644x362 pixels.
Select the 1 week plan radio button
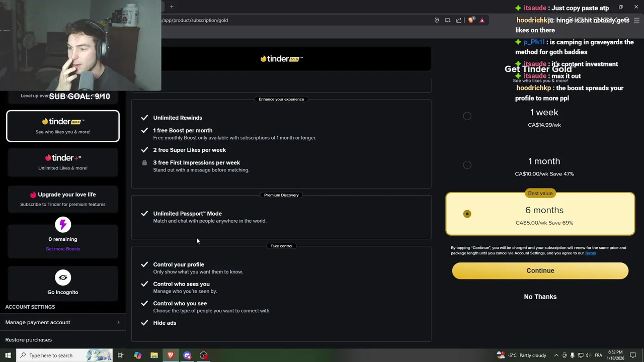[x=467, y=116]
